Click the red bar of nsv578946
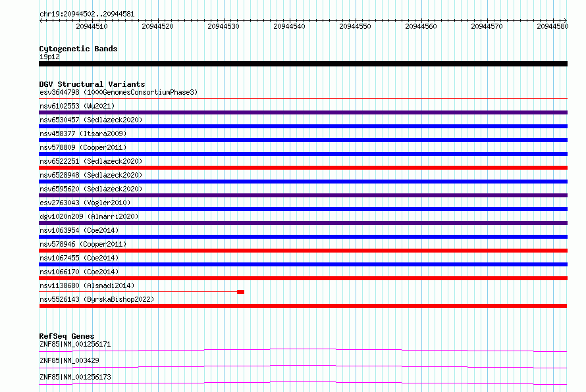Screen dimensions: 586x392 tap(303, 251)
